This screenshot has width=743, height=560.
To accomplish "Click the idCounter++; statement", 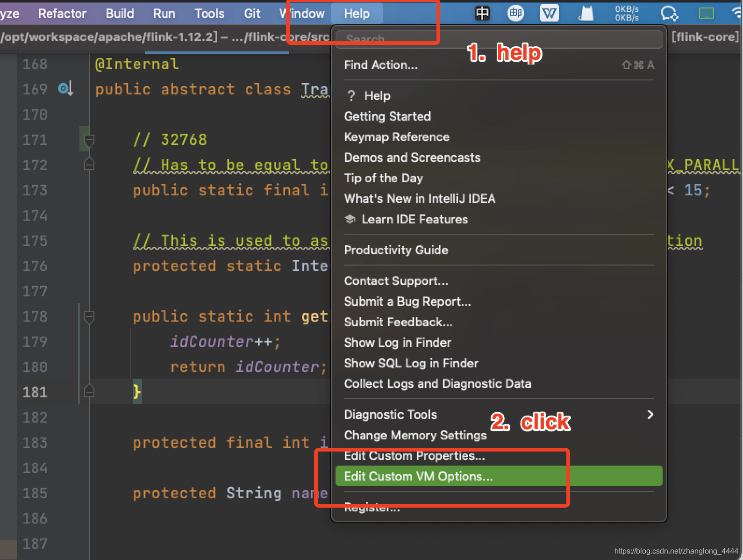I will pyautogui.click(x=225, y=342).
